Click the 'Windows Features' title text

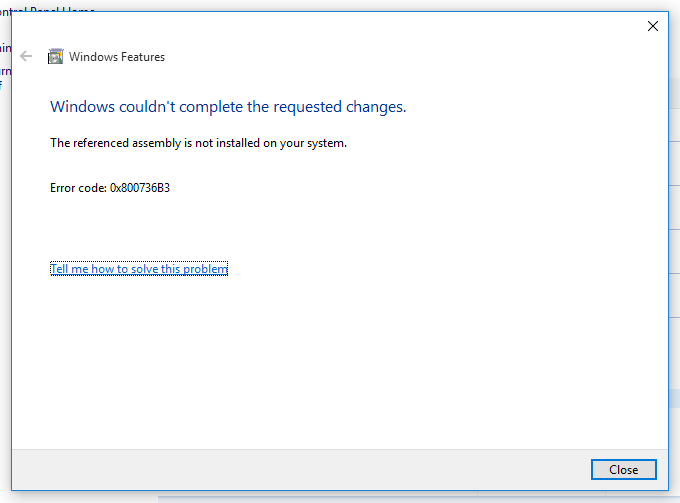point(117,57)
